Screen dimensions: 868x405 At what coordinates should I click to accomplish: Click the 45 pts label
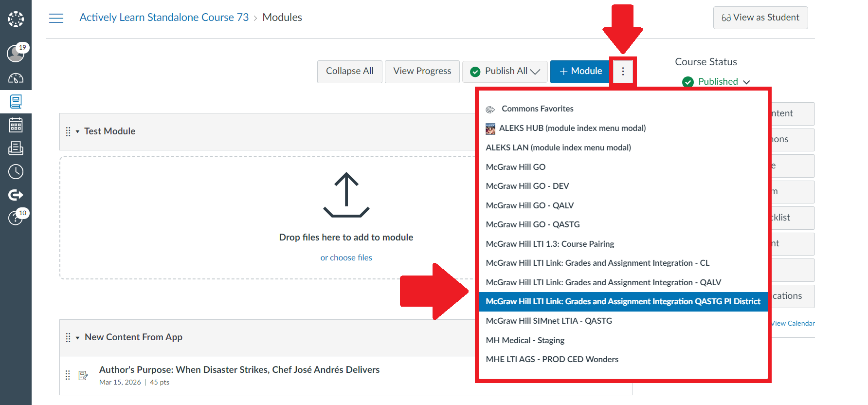click(x=160, y=383)
